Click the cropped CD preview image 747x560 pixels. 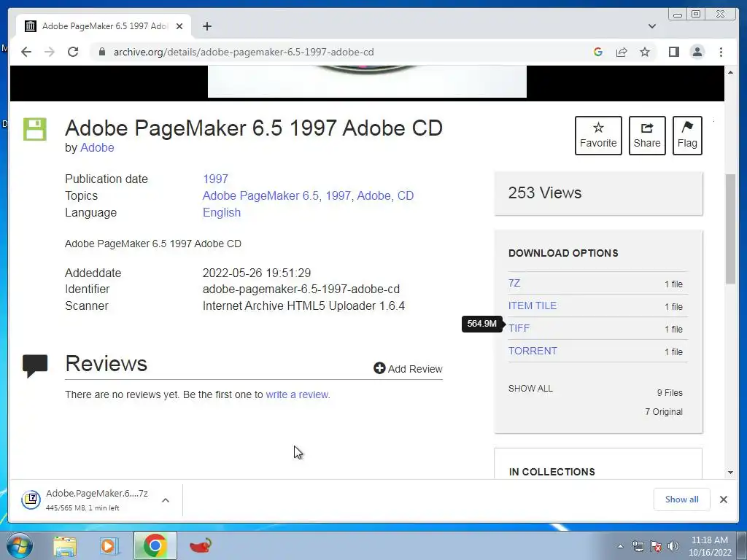pyautogui.click(x=367, y=82)
